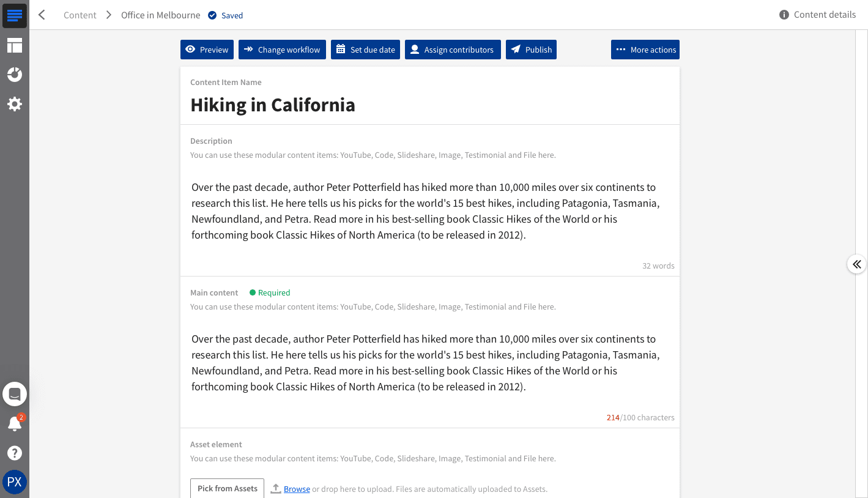This screenshot has width=868, height=498.
Task: Open Content details in top right
Action: [818, 15]
